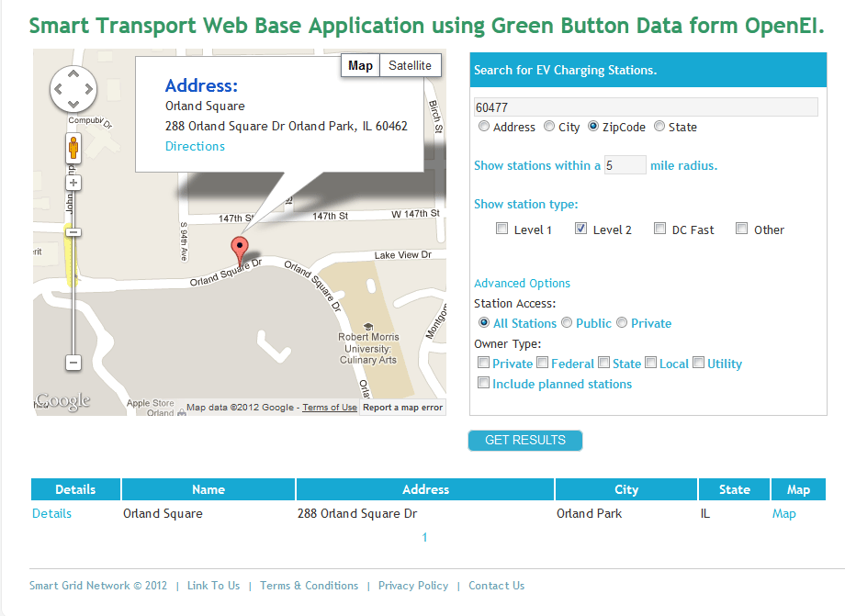Click the Google logo on the map
The height and width of the screenshot is (616, 845).
pos(62,401)
